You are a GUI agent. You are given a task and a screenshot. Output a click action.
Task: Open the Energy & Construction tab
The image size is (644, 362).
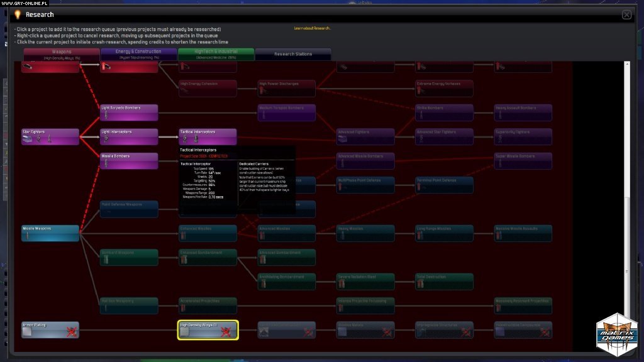pyautogui.click(x=137, y=54)
